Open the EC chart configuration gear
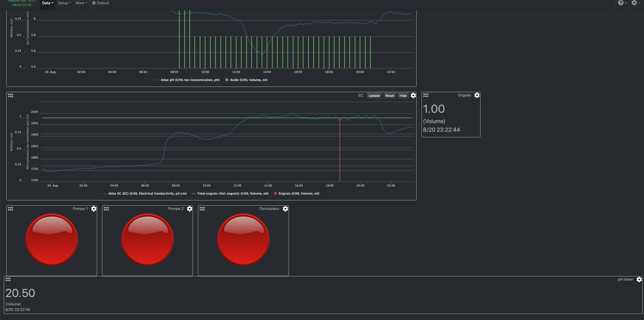Screen dimensions: 644x320 (x=413, y=95)
